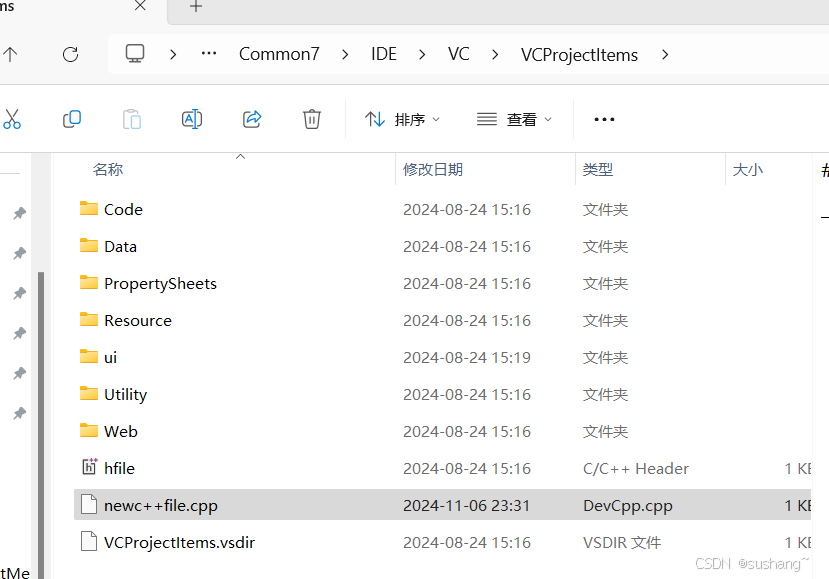Image resolution: width=829 pixels, height=579 pixels.
Task: Click the Rename icon in toolbar
Action: pyautogui.click(x=191, y=119)
